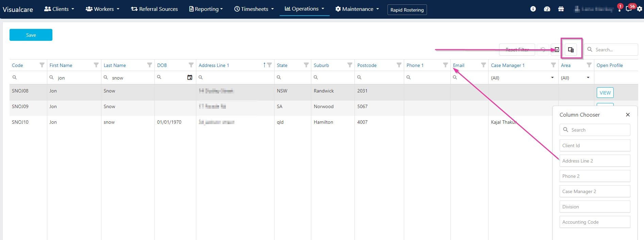Click filter funnel on Last Name column
Screen dimensions: 644x240
click(x=150, y=65)
